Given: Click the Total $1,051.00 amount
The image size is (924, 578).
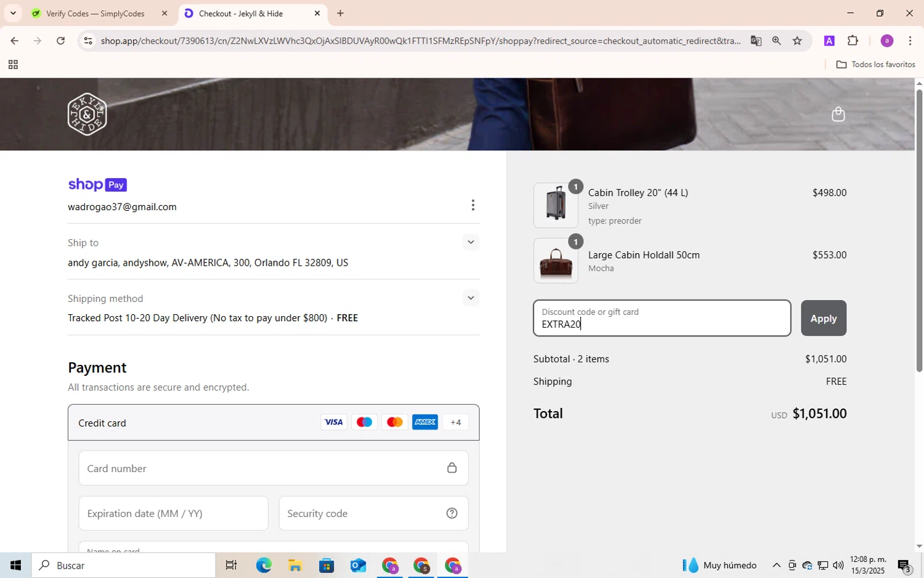Looking at the screenshot, I should [x=819, y=413].
